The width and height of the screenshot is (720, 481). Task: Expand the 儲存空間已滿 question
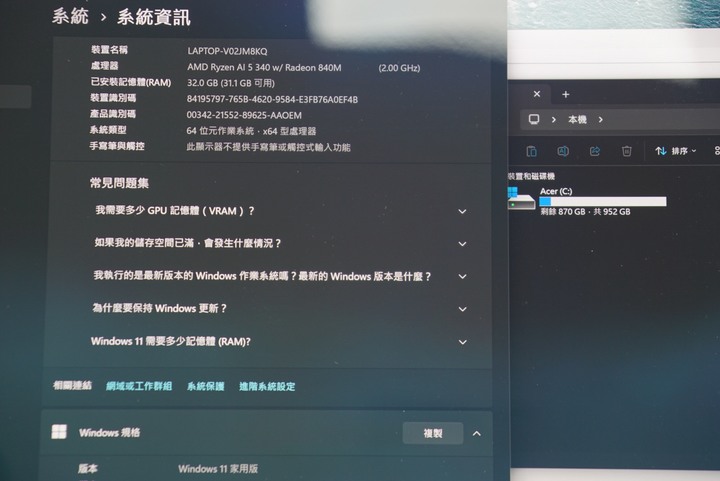coord(462,243)
